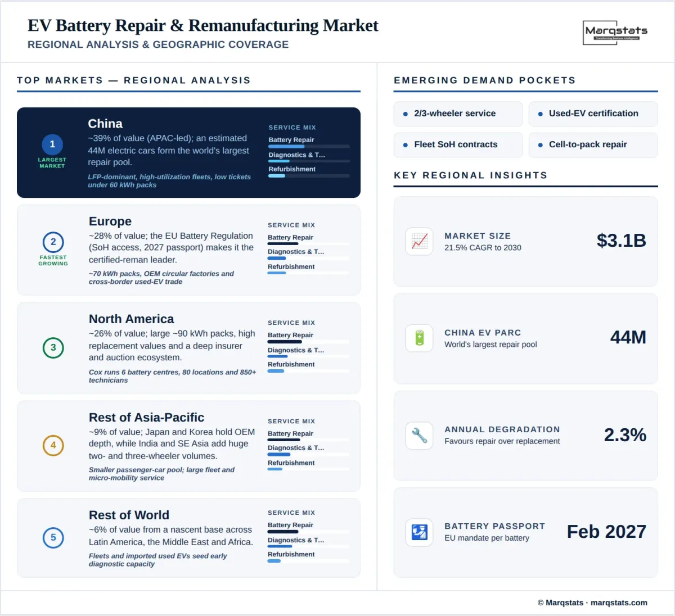
Task: Click the $3.1B market size value
Action: click(621, 241)
